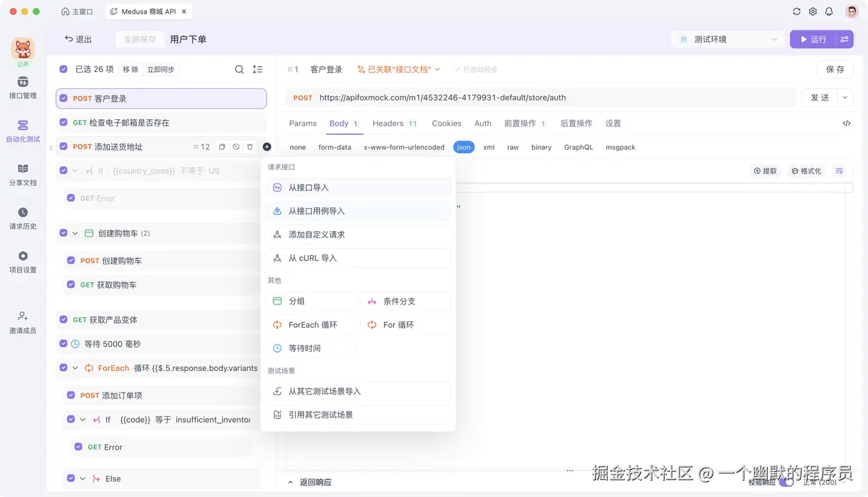Click the search magnifier above the step list
868x497 pixels.
(x=239, y=69)
